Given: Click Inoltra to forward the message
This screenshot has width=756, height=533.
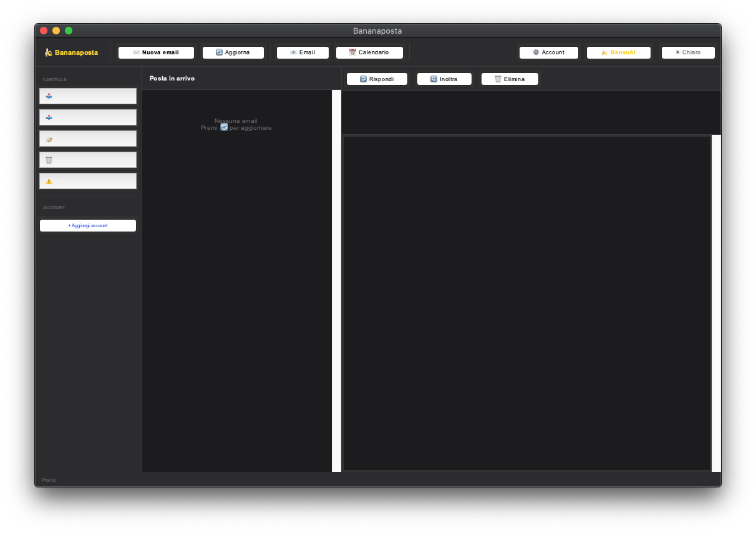Looking at the screenshot, I should click(x=444, y=79).
